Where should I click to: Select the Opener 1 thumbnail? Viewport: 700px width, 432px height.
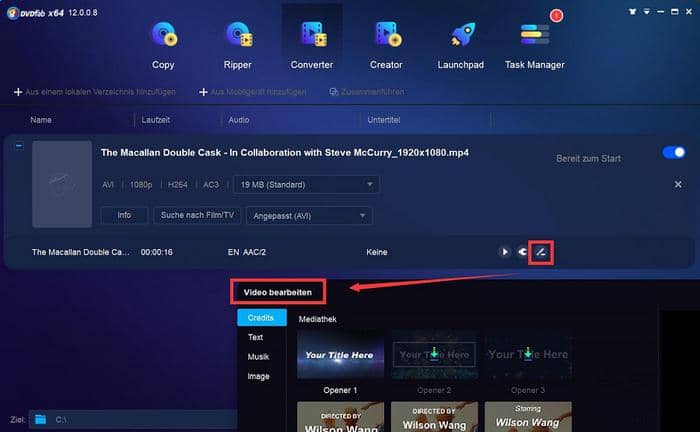click(x=340, y=355)
